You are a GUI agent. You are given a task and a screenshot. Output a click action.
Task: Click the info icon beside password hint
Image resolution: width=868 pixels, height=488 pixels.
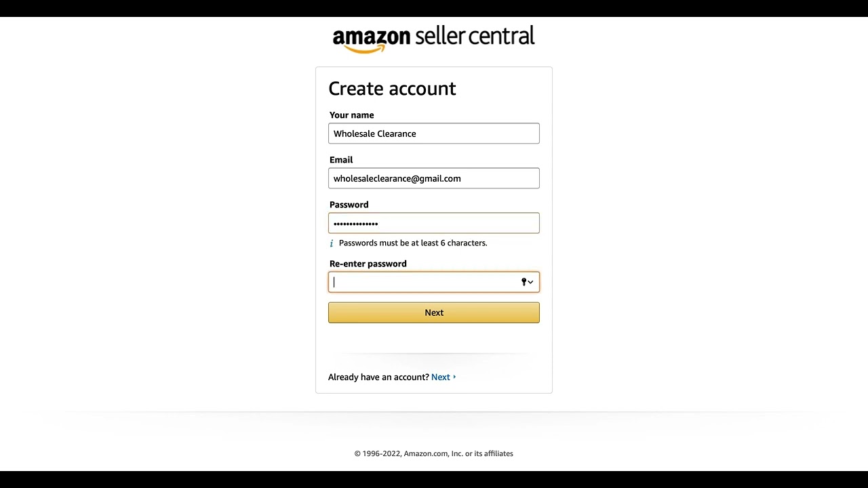(332, 243)
